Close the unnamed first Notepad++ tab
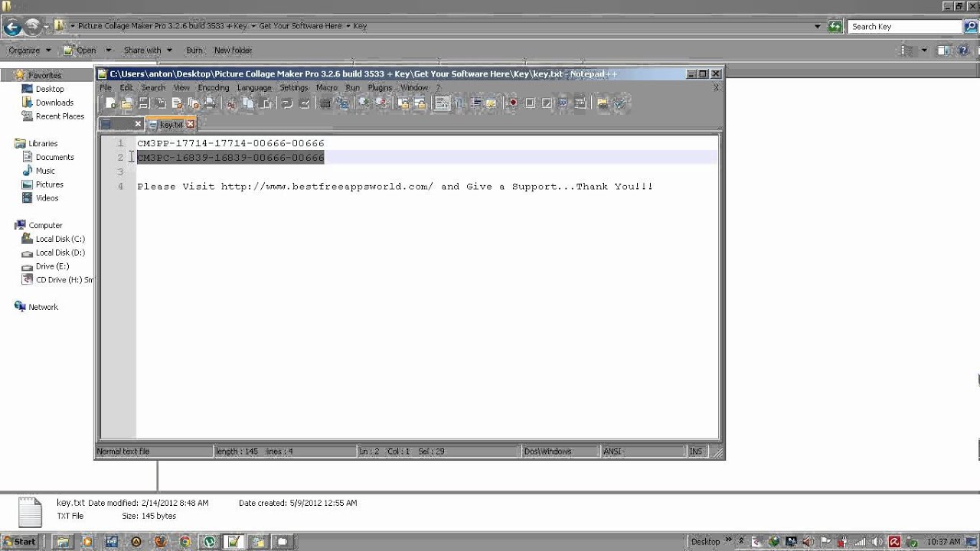The height and width of the screenshot is (551, 980). [x=138, y=124]
